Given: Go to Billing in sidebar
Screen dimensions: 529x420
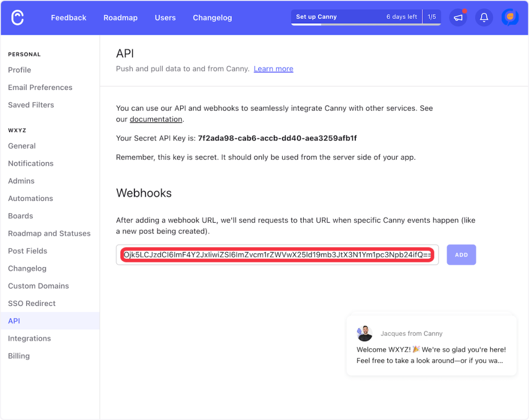Looking at the screenshot, I should pos(19,356).
